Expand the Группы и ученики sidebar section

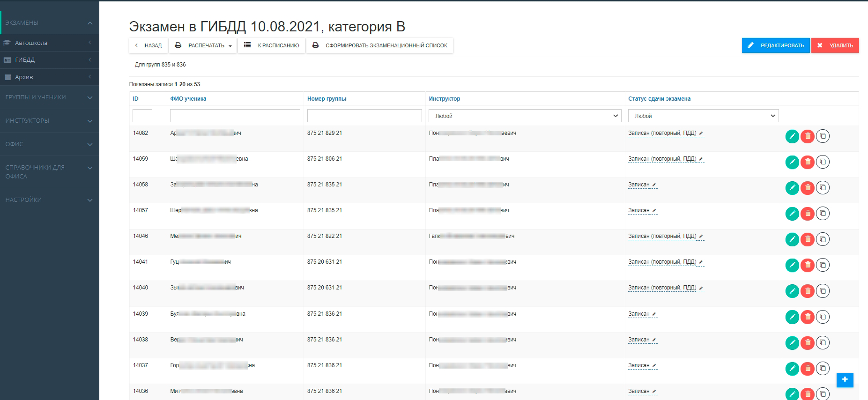(49, 97)
